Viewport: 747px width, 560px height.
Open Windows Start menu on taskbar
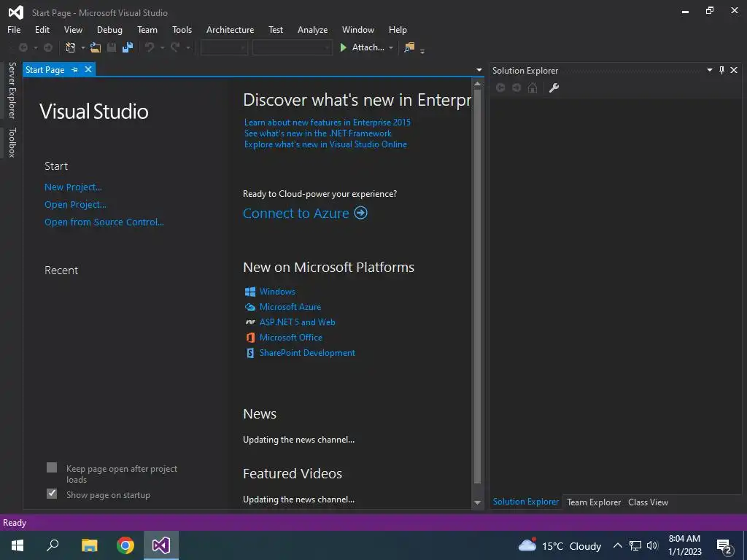pos(18,545)
